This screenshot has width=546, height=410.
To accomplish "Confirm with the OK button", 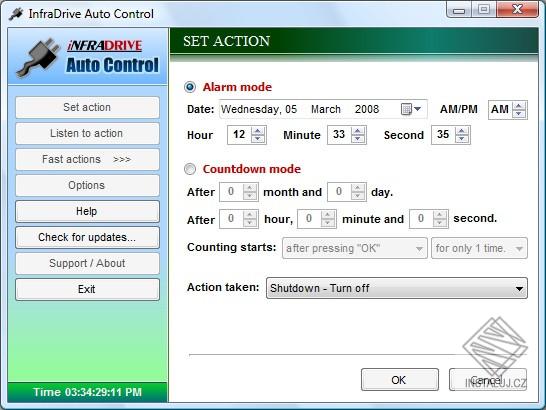I will coord(400,380).
